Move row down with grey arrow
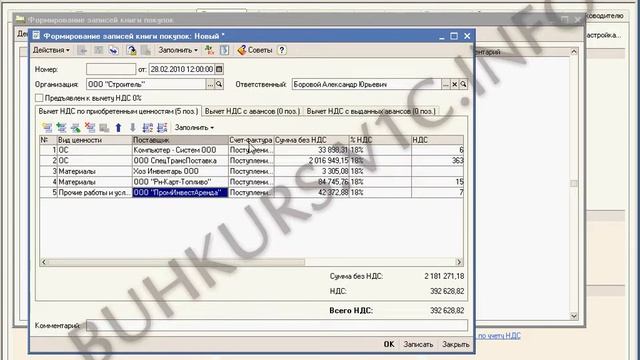The image size is (640, 360). coord(133,128)
